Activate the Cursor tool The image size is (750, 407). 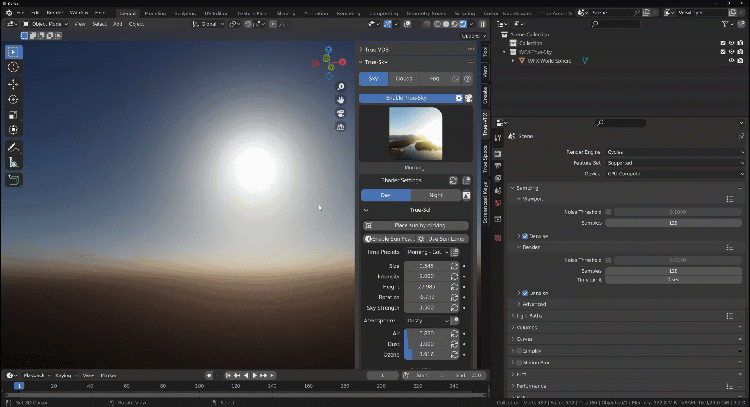coord(13,67)
